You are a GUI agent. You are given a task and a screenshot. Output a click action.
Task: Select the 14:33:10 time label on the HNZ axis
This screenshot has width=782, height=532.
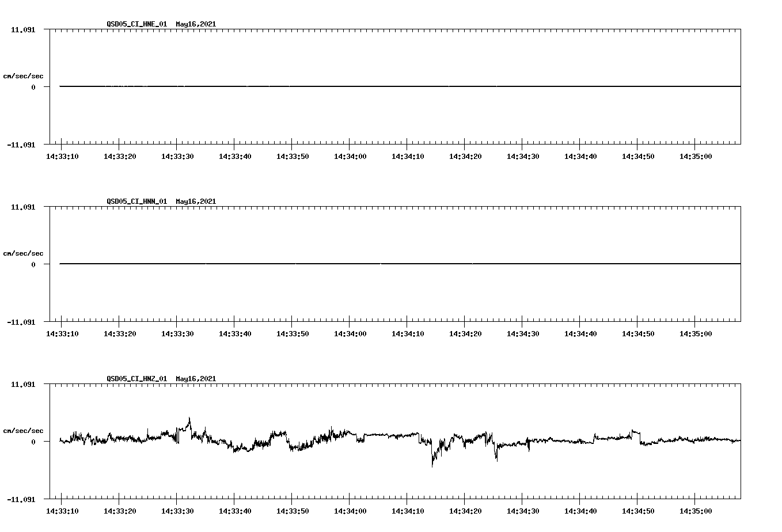click(x=63, y=511)
